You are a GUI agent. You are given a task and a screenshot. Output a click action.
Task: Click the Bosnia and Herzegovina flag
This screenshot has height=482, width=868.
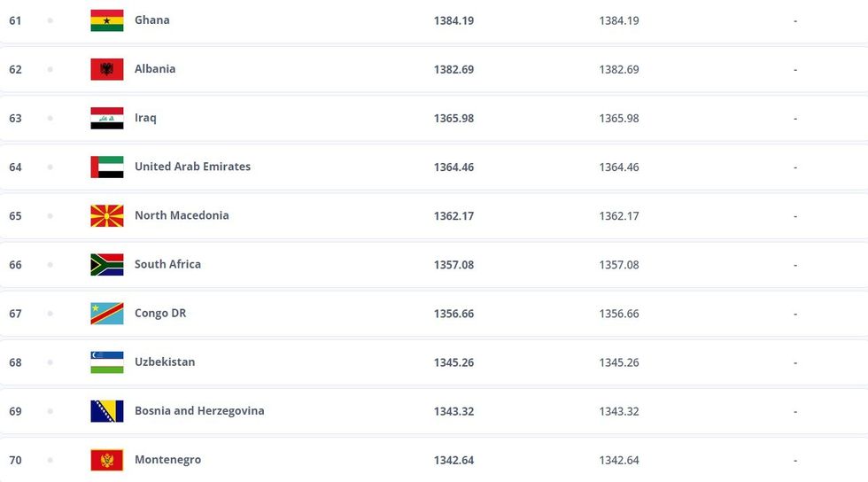107,411
